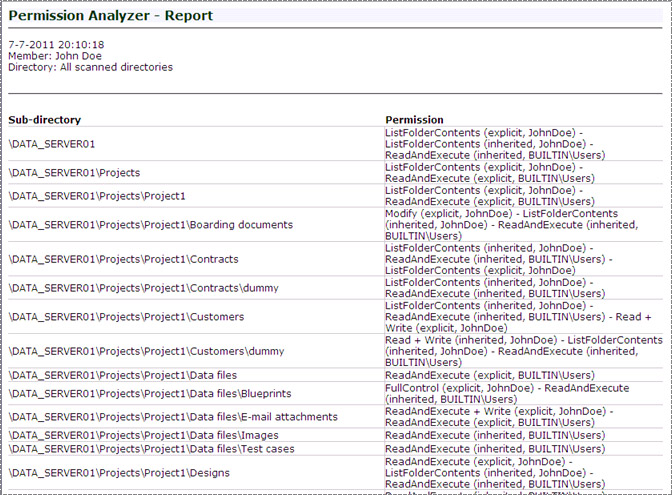Image resolution: width=672 pixels, height=495 pixels.
Task: Click the permission cell for Customers\dummy row
Action: (x=524, y=351)
